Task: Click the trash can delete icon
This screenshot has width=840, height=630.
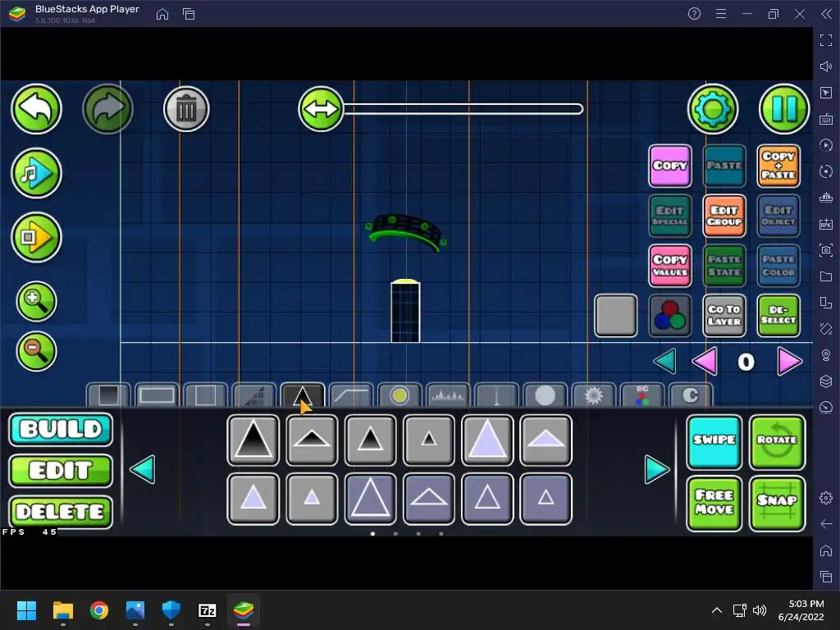Action: click(186, 109)
